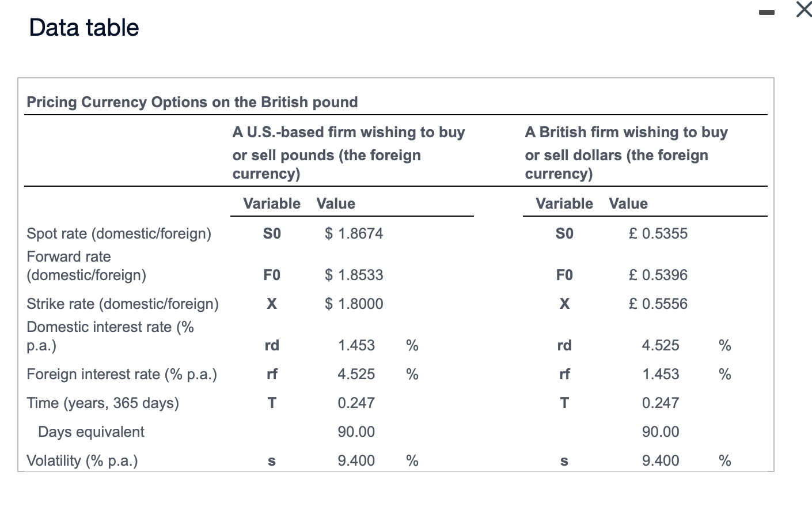Click the Variable column header on the left

tap(272, 203)
